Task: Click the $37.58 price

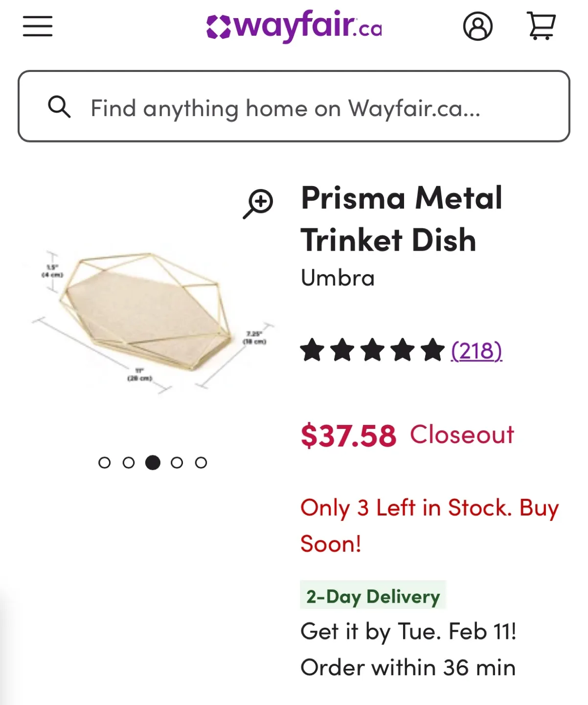Action: pos(348,435)
